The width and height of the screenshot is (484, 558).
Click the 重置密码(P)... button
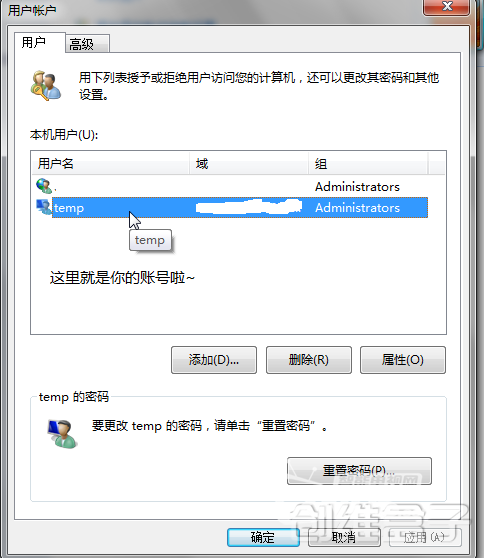359,471
